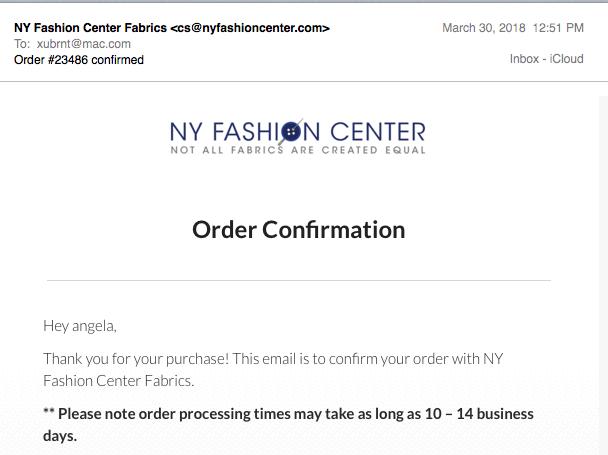Select recipient xubrnt@mac.com
The height and width of the screenshot is (455, 608).
click(84, 44)
